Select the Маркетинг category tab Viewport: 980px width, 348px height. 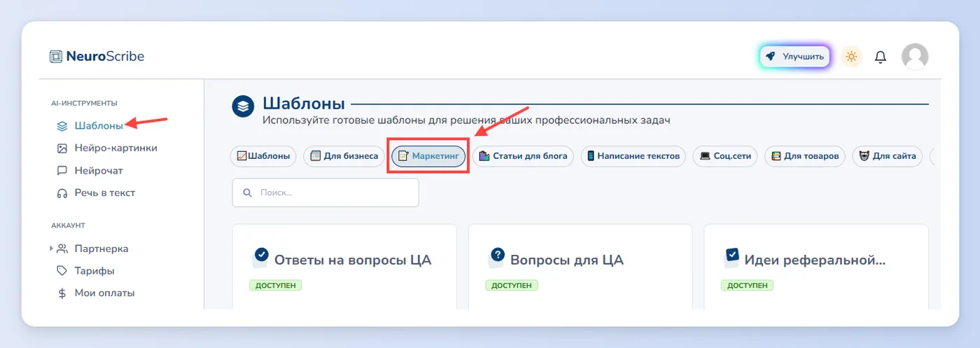428,156
